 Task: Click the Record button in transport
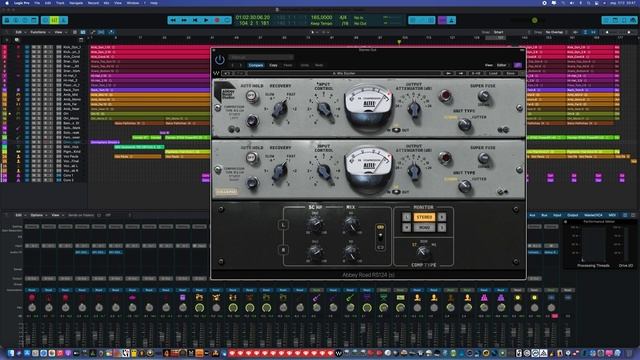pos(217,20)
